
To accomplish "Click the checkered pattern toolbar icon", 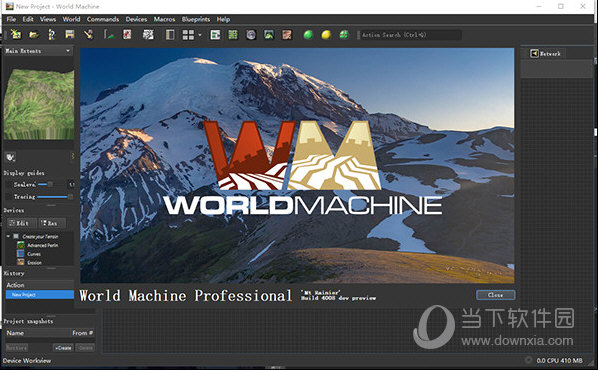I will (x=148, y=35).
